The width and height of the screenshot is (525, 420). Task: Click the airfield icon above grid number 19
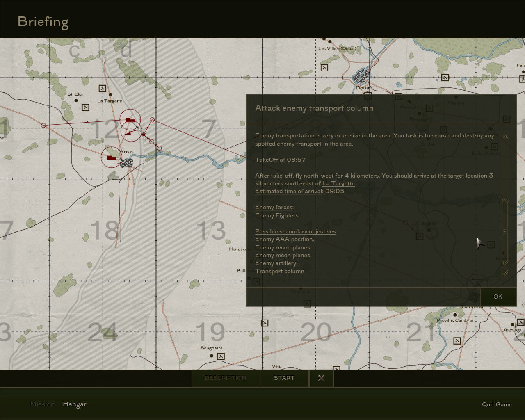[265, 323]
